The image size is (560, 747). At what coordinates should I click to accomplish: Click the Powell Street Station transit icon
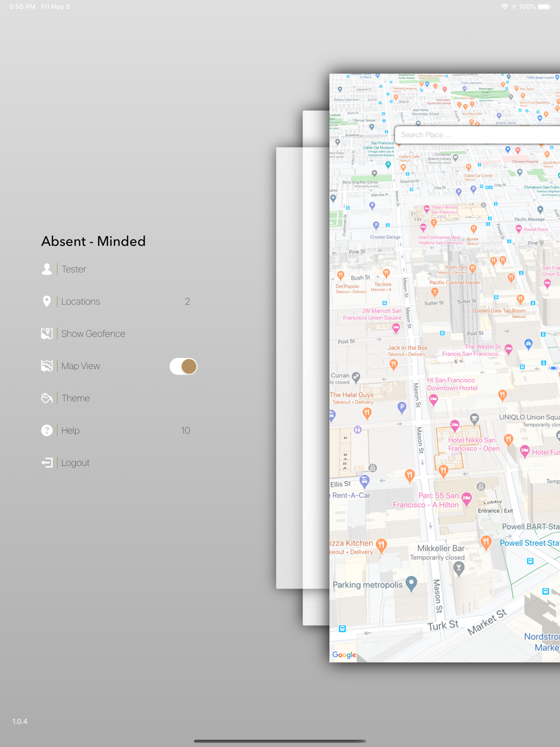pos(530,561)
